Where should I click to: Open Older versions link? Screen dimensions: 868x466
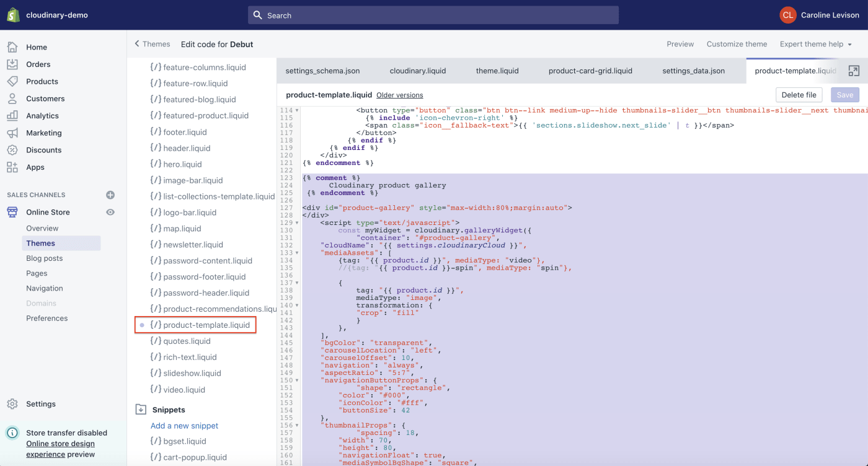400,95
